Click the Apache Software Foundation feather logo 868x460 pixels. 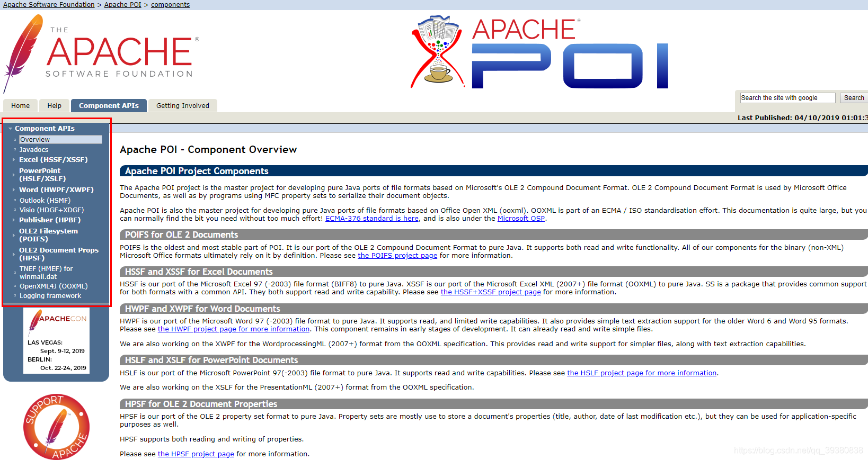(101, 53)
